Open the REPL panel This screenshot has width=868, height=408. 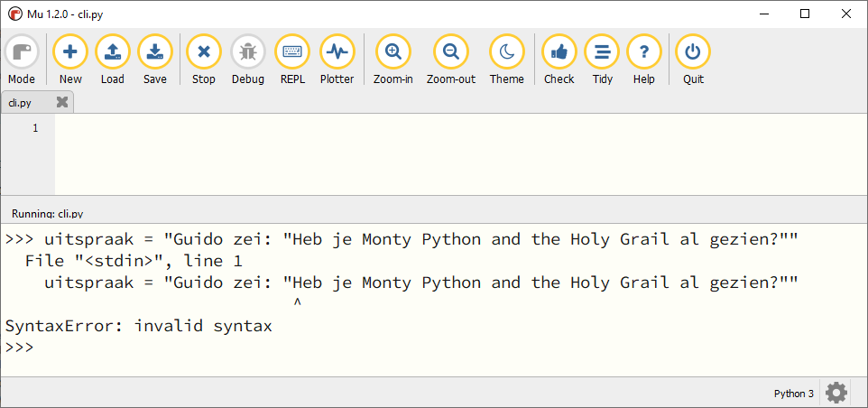(x=292, y=60)
